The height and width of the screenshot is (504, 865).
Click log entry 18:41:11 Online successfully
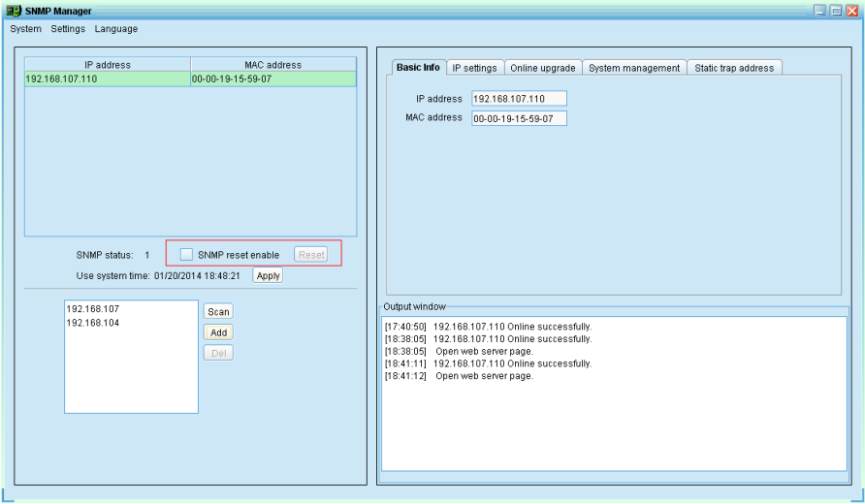point(488,363)
